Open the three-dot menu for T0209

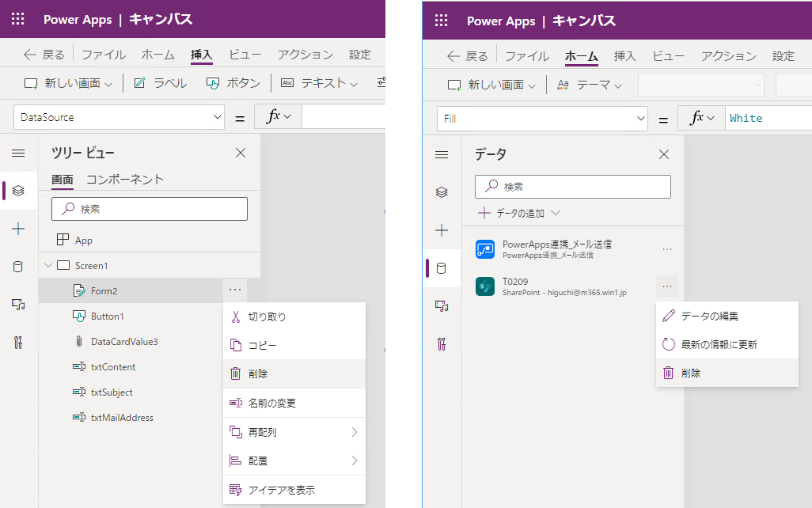point(667,286)
